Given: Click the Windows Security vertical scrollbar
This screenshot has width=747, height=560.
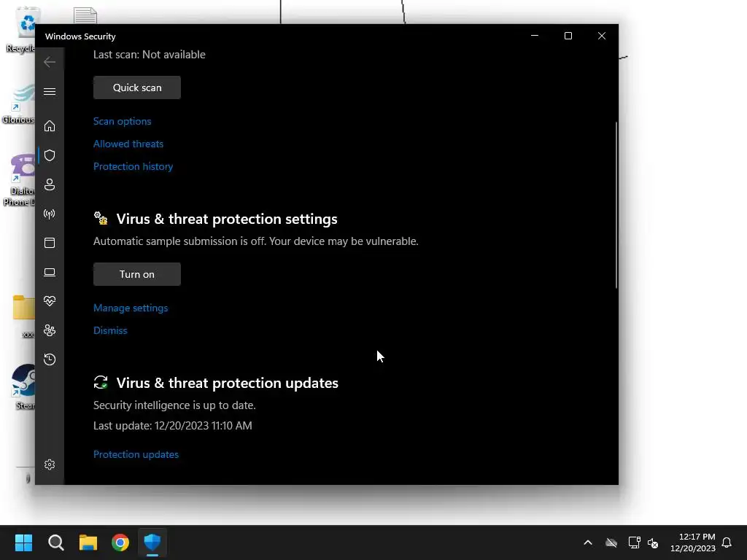Looking at the screenshot, I should pyautogui.click(x=616, y=205).
